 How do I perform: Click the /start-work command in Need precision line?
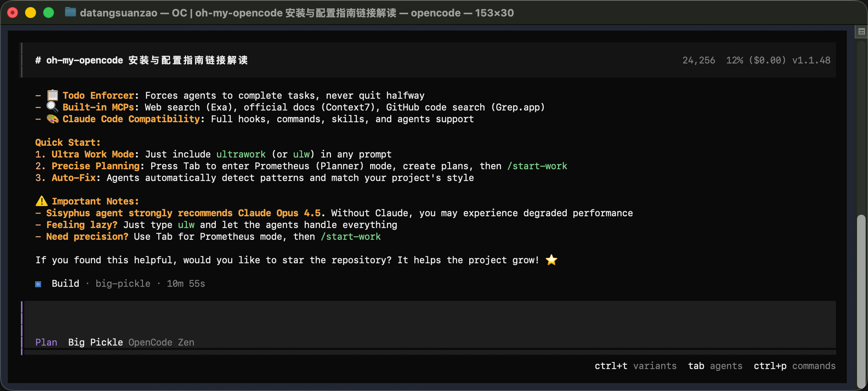click(351, 237)
